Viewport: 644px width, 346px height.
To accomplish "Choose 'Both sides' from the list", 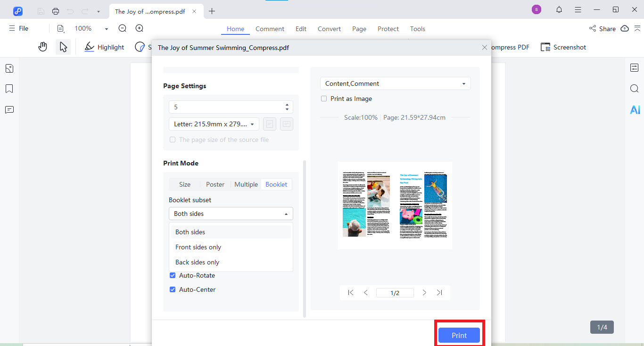I will [x=231, y=232].
